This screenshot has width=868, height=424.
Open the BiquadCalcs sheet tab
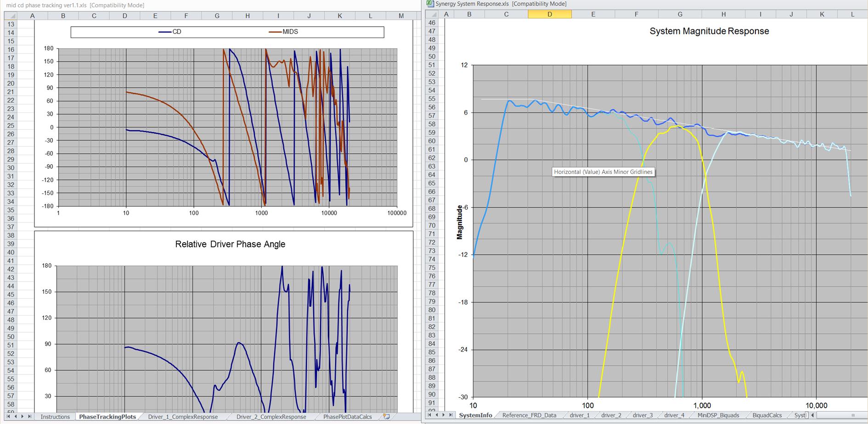[x=767, y=415]
